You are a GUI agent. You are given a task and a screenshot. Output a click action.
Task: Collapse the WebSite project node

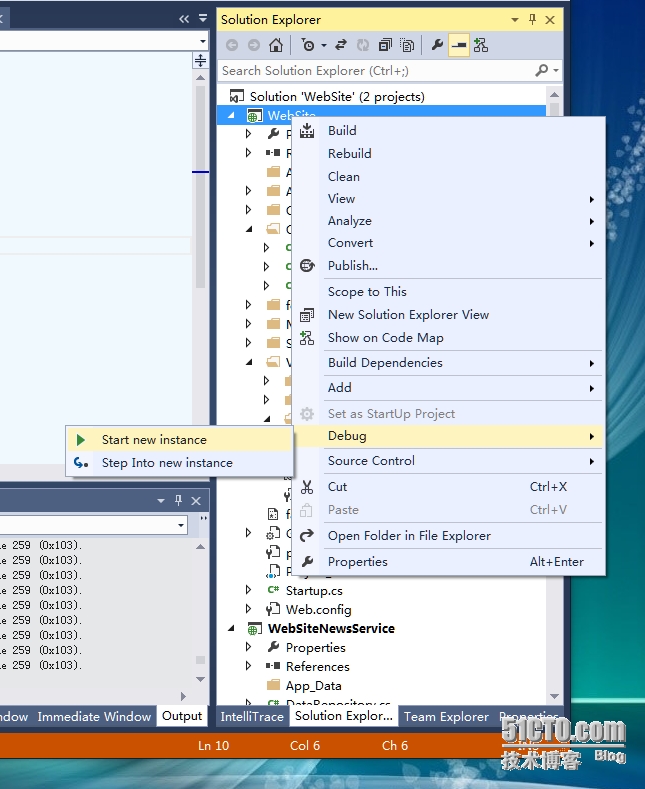[231, 116]
